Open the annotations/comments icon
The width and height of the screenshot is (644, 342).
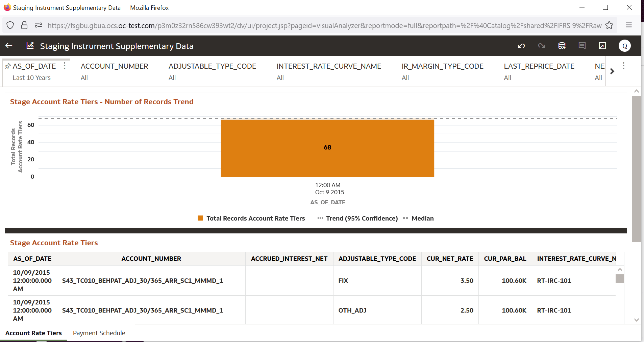click(582, 46)
